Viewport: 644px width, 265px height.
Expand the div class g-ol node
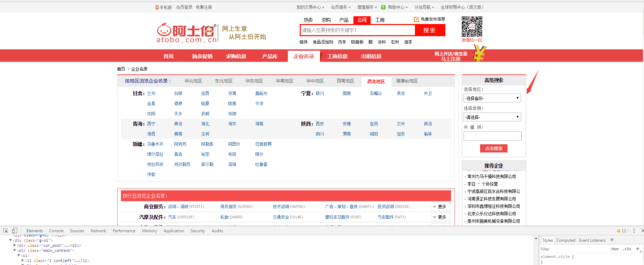[x=10, y=240]
